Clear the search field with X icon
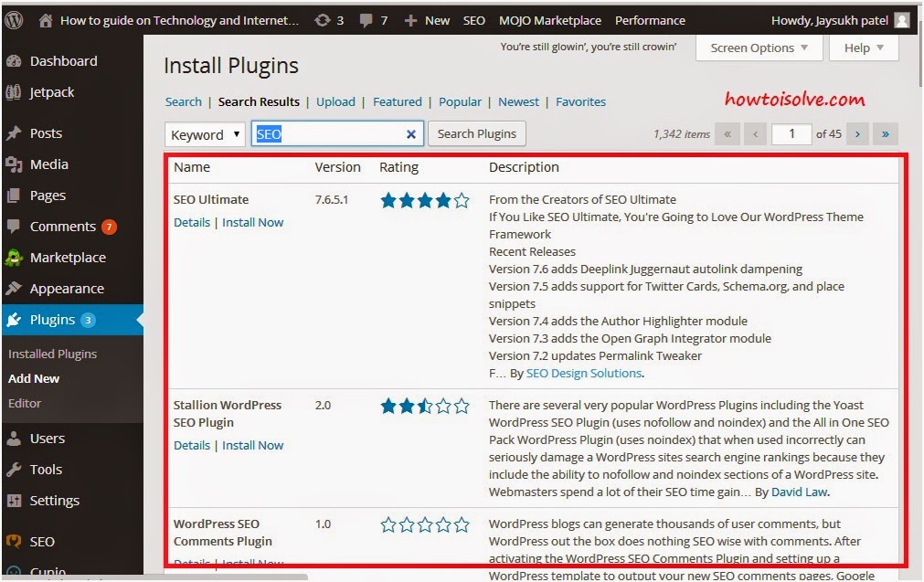Image resolution: width=924 pixels, height=582 pixels. [x=410, y=134]
